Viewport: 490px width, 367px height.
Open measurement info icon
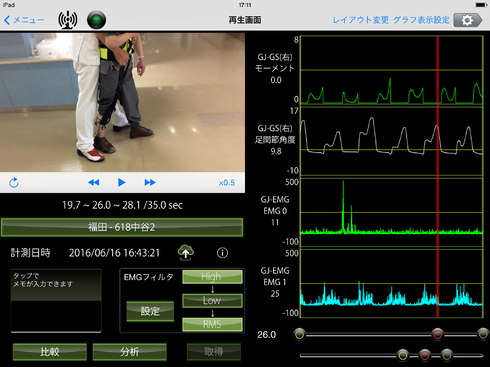(222, 253)
